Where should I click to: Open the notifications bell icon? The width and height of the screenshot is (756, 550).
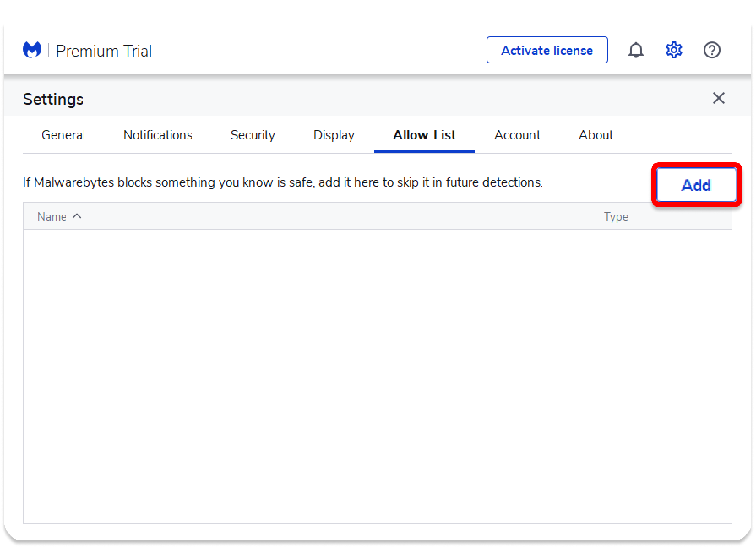coord(636,50)
